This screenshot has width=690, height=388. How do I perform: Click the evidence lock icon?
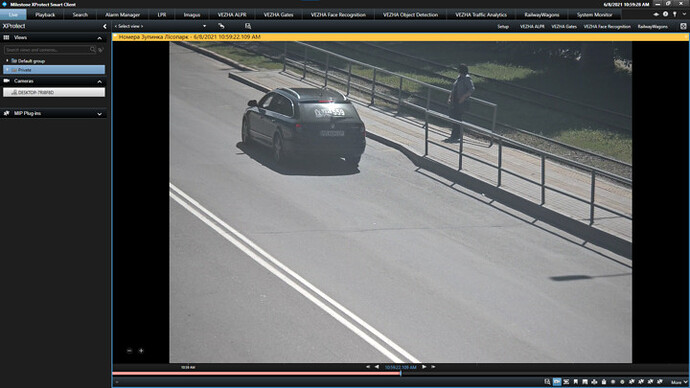click(x=604, y=382)
